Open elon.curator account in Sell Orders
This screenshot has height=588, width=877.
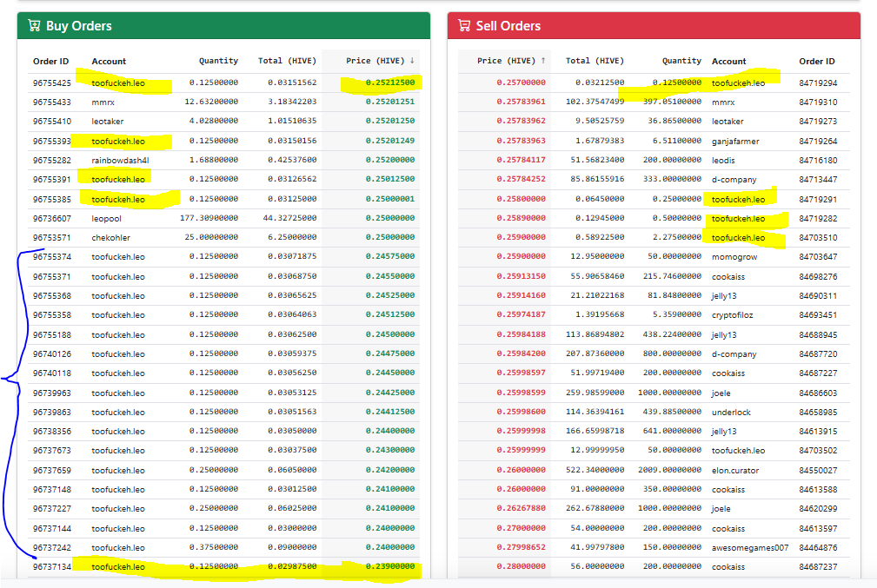click(735, 471)
